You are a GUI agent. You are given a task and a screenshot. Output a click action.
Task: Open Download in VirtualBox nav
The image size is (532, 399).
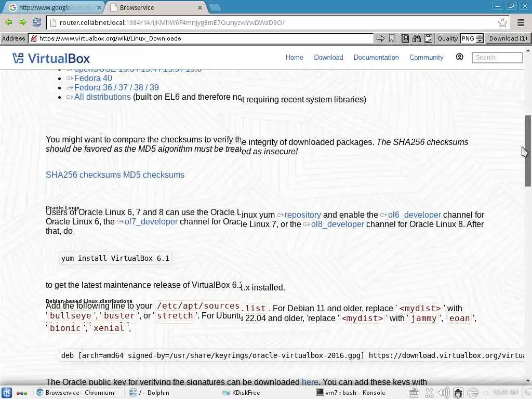(x=328, y=57)
